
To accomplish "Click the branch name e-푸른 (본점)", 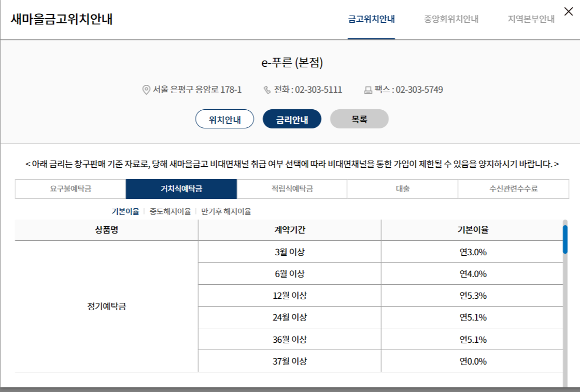I will [x=292, y=63].
